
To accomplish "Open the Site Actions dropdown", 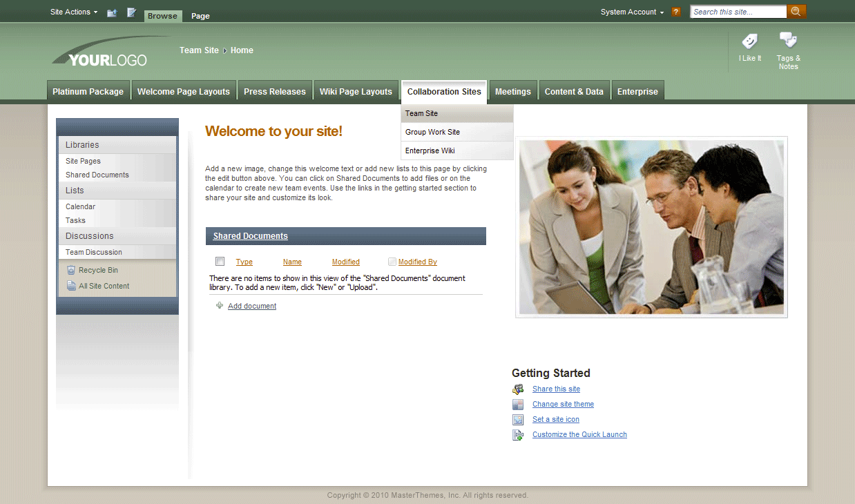I will coord(70,11).
